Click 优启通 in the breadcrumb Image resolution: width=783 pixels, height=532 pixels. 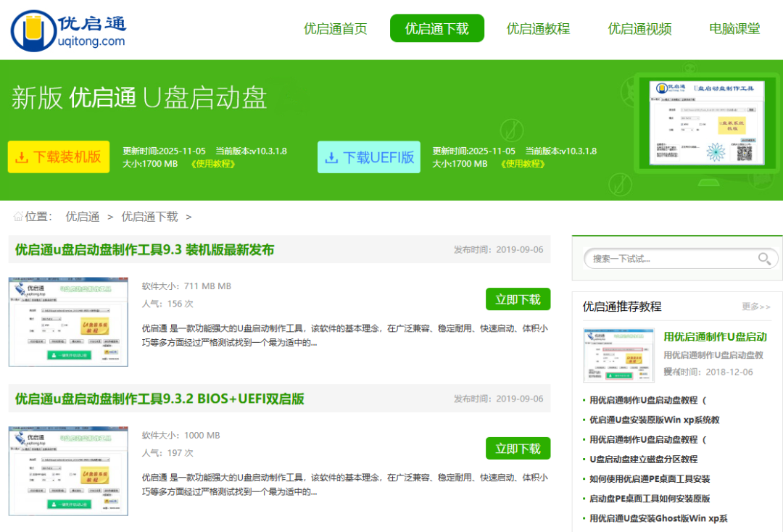(83, 217)
